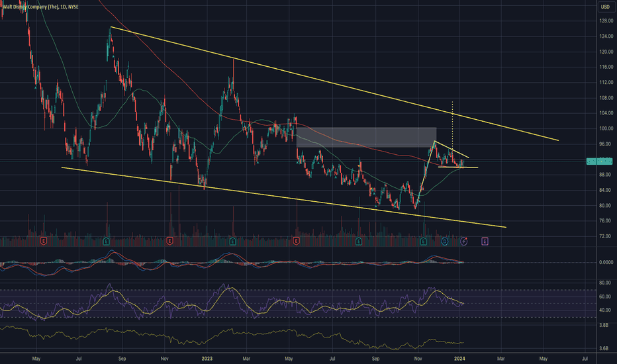
Task: Click the 3.8B scale label
Action: pos(604,326)
